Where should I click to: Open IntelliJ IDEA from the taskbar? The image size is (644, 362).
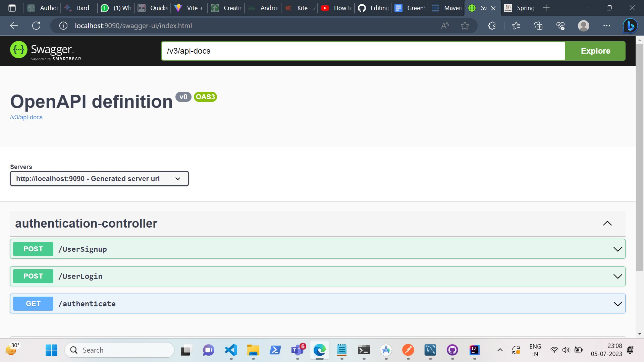(474, 350)
